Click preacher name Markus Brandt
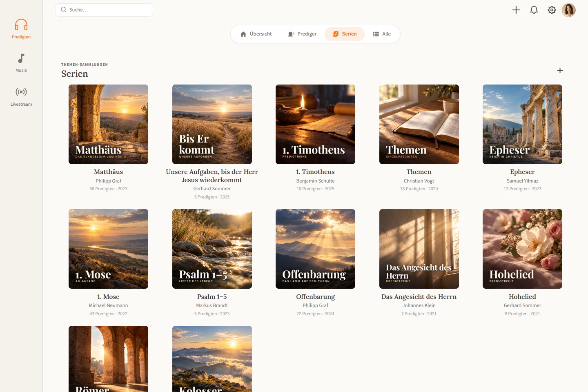588x392 pixels. click(x=212, y=305)
